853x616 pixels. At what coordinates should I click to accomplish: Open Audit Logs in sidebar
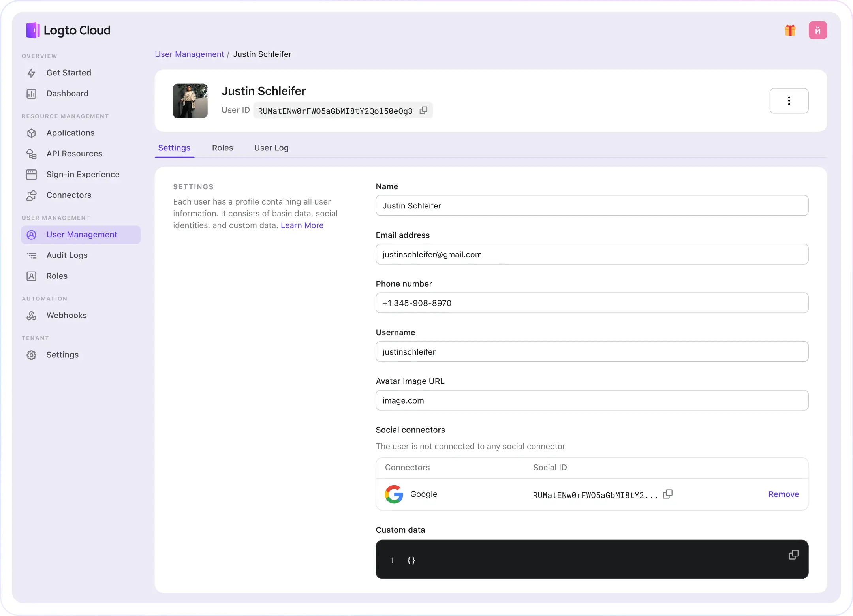click(67, 255)
